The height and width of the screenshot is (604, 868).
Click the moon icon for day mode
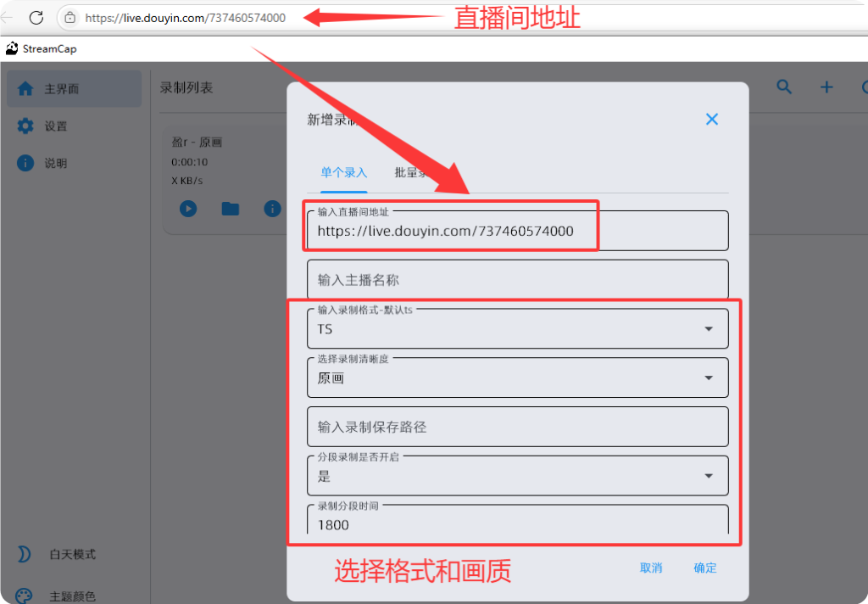click(24, 554)
